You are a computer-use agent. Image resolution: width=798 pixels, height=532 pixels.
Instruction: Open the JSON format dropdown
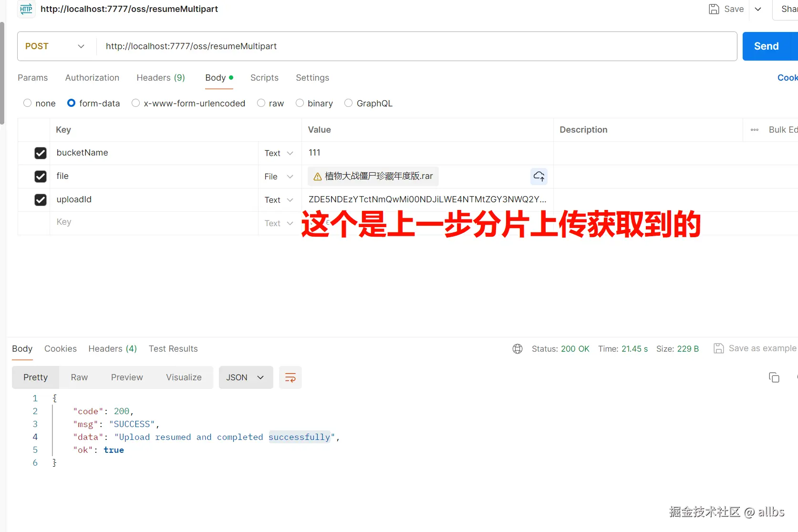(x=246, y=377)
